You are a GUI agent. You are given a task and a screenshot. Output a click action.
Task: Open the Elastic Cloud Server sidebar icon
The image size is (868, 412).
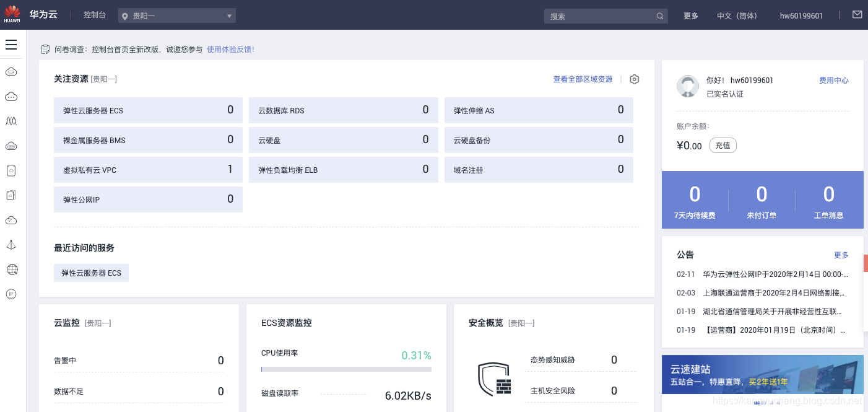pyautogui.click(x=11, y=72)
